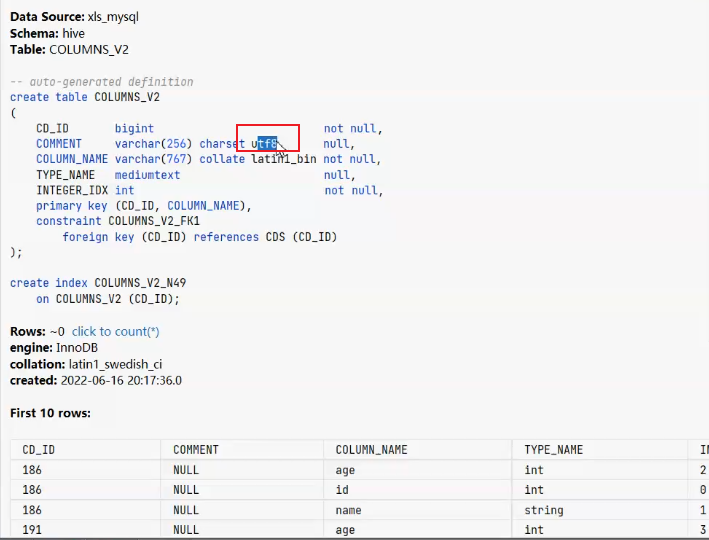Click the "click to count(*)" link

(x=115, y=331)
